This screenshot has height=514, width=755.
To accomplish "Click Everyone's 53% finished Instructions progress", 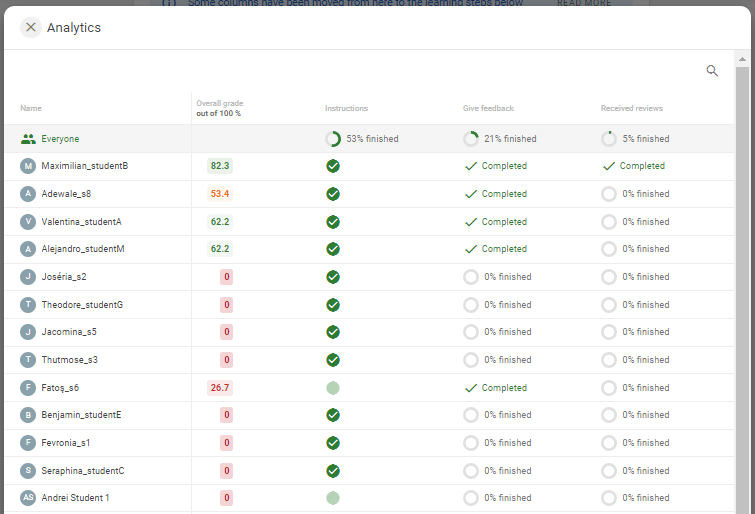I will coord(362,139).
